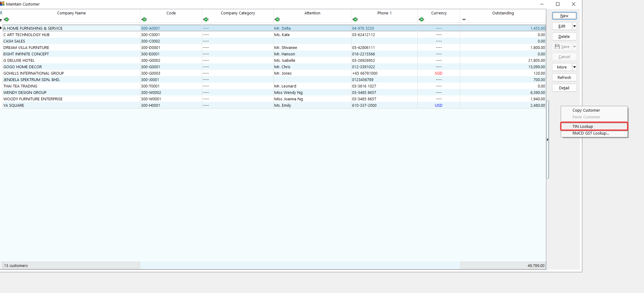Click the grid options icon above the row indicator

[1, 13]
